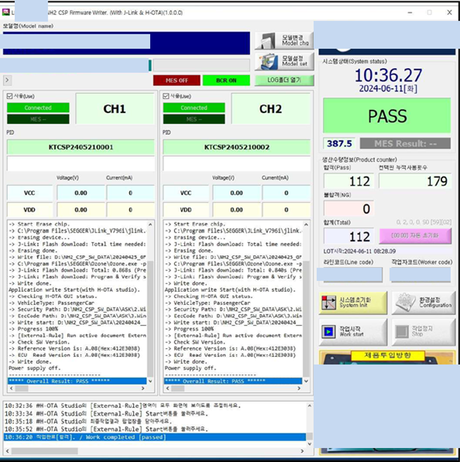Click the app icon in title bar
Image resolution: width=460 pixels, height=462 pixels.
point(6,12)
